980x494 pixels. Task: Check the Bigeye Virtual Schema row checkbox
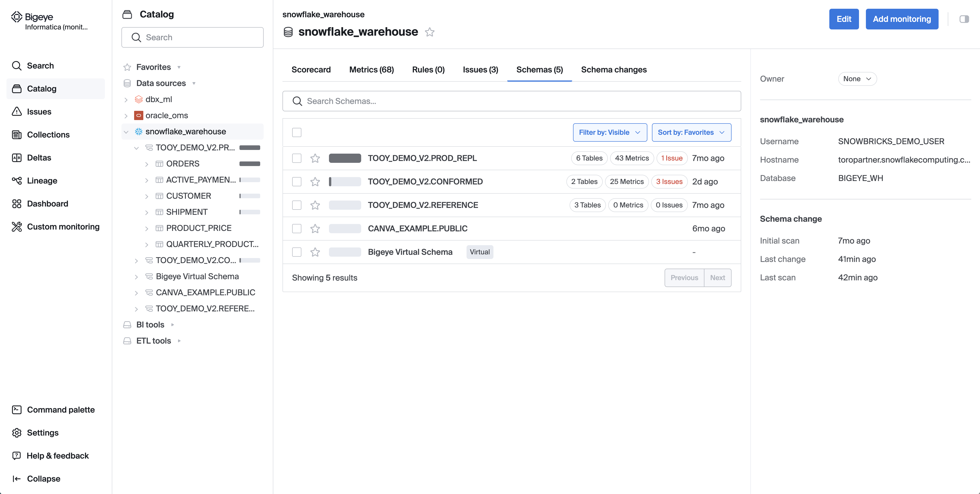click(297, 252)
